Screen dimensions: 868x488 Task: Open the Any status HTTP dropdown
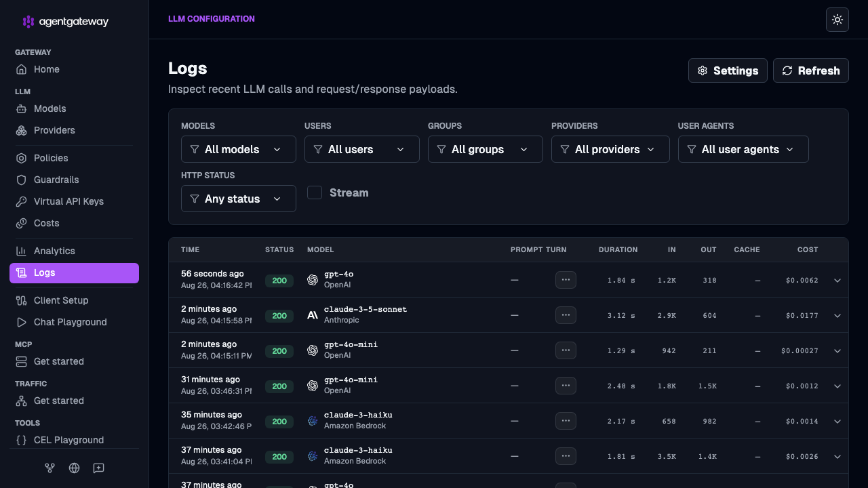click(239, 199)
